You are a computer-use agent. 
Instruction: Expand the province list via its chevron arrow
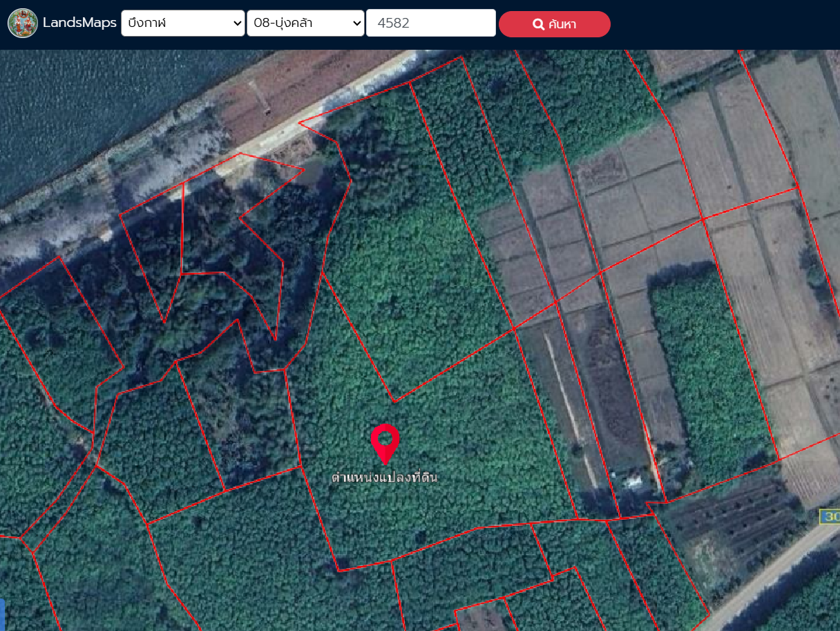pyautogui.click(x=236, y=23)
